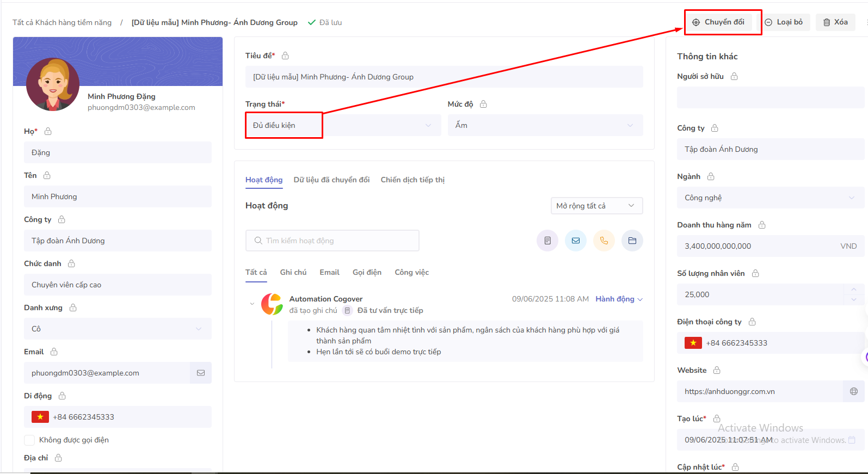Click lock icon next to Mức độ
868x474 pixels.
483,104
